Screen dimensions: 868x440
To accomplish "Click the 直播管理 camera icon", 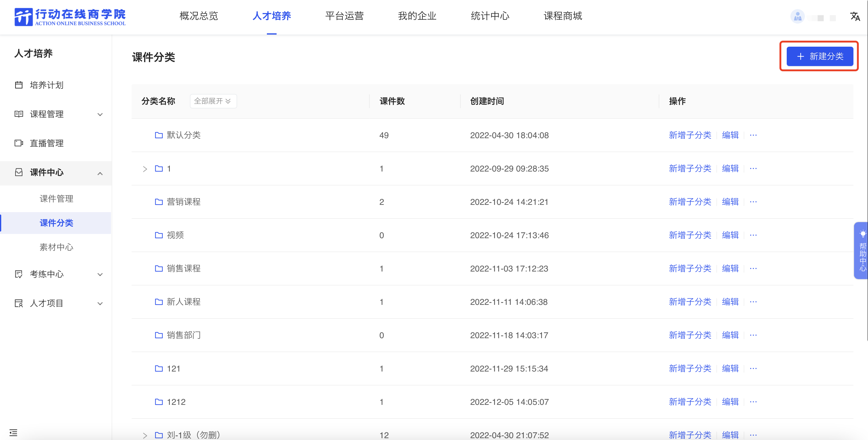I will click(19, 143).
